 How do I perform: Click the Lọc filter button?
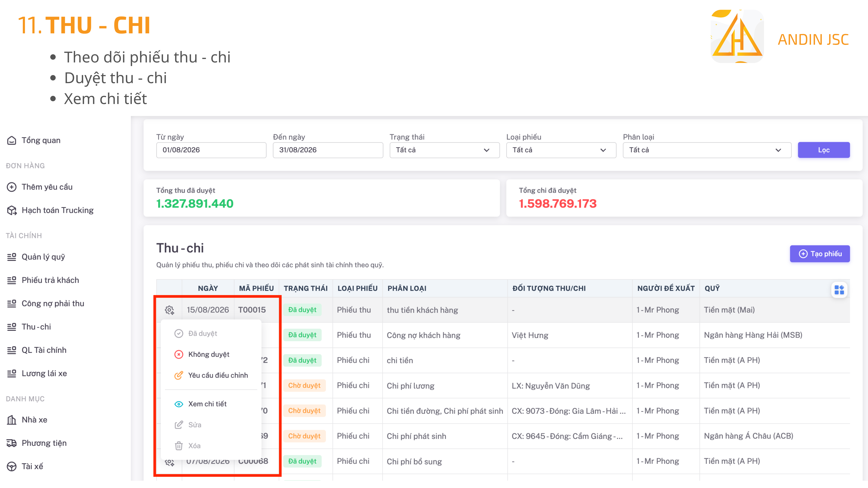click(x=823, y=150)
